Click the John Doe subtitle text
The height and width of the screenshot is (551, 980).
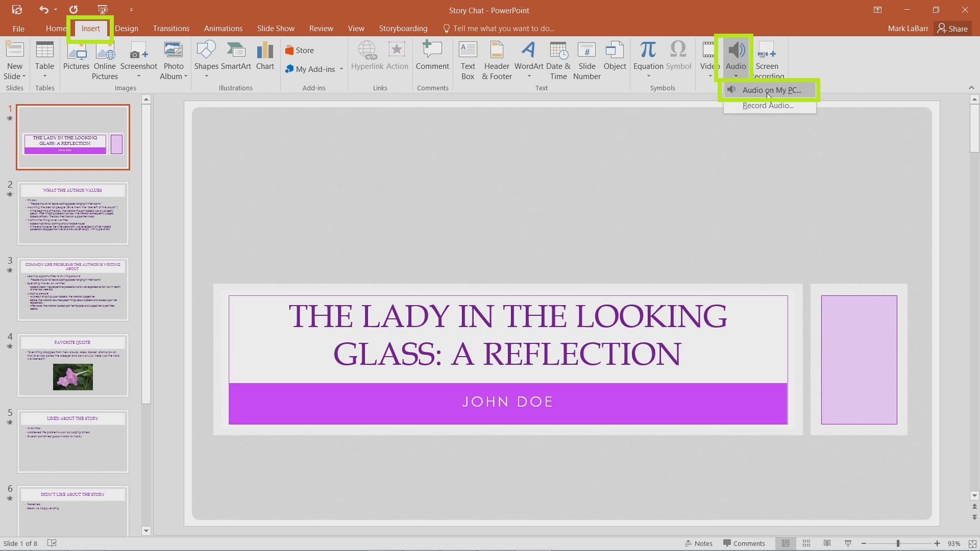pyautogui.click(x=507, y=402)
